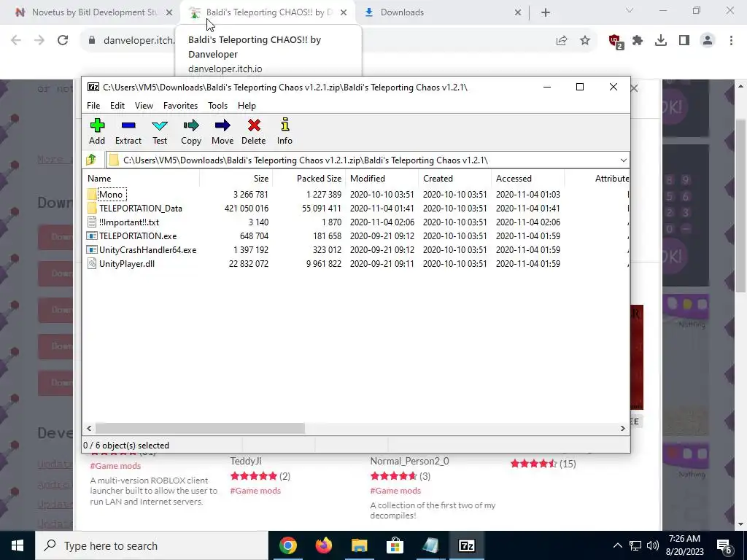
Task: Click the horizontal scrollbar thumb in 7-Zip
Action: 200,428
